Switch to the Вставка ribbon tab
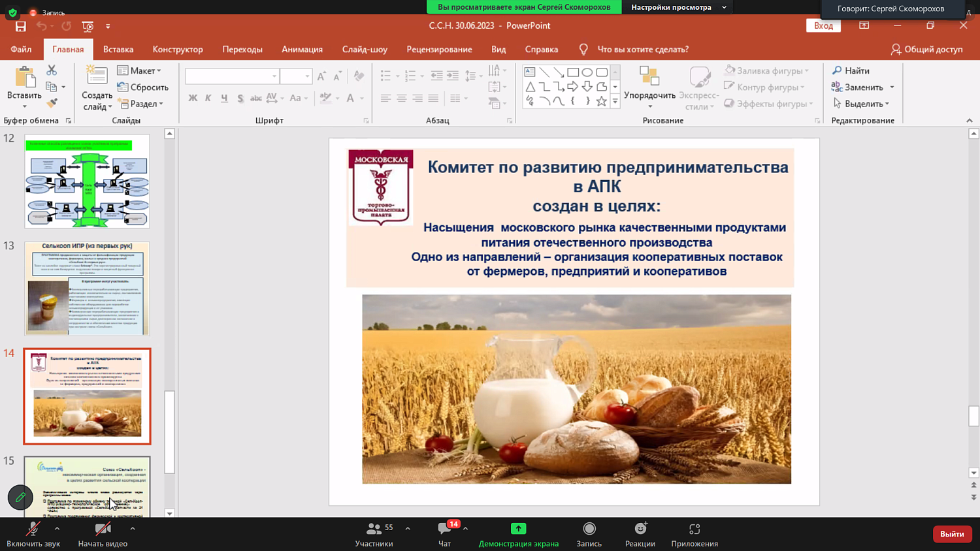 (118, 49)
